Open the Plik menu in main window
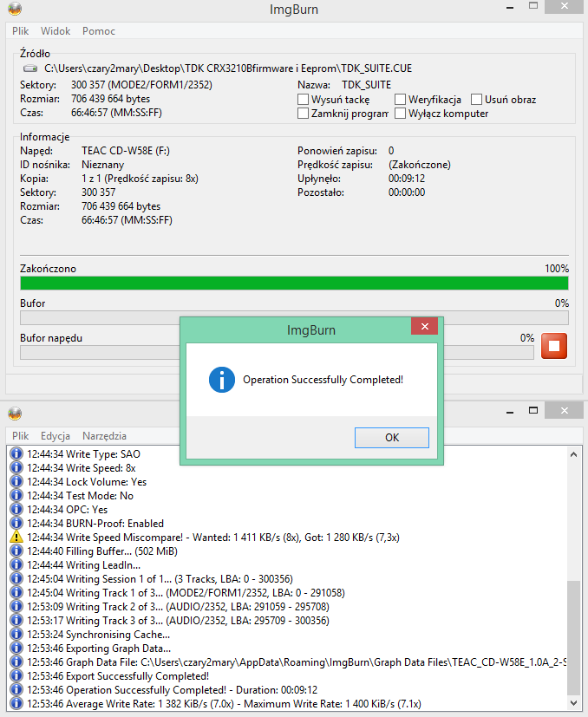Viewport: 588px width, 717px height. pyautogui.click(x=20, y=31)
